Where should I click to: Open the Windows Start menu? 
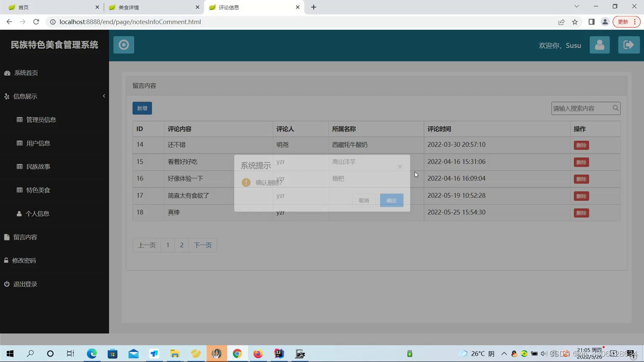pyautogui.click(x=9, y=353)
